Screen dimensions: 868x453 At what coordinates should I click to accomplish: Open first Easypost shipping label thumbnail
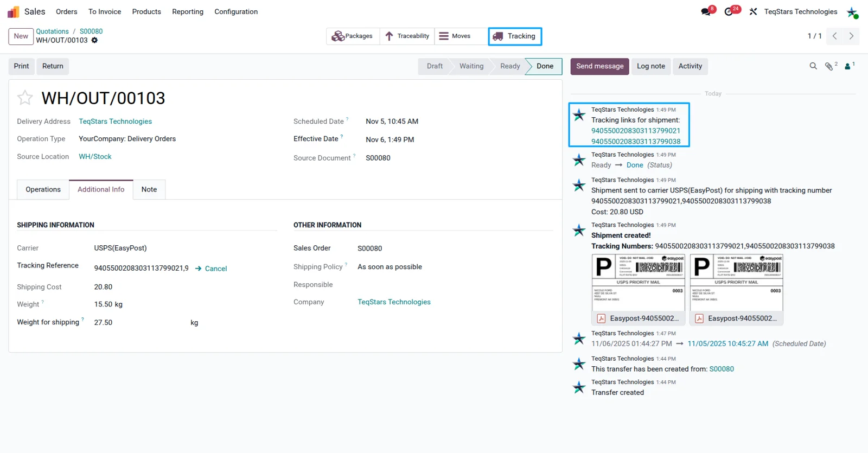639,283
